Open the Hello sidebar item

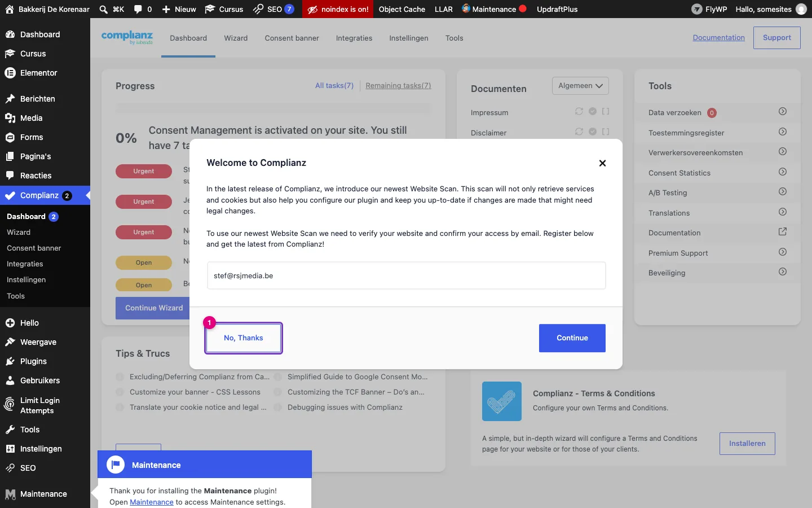click(x=45, y=323)
